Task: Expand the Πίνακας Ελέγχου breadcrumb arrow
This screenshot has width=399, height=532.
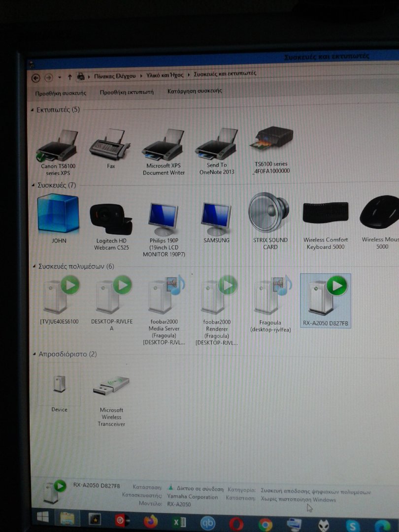Action: (141, 76)
